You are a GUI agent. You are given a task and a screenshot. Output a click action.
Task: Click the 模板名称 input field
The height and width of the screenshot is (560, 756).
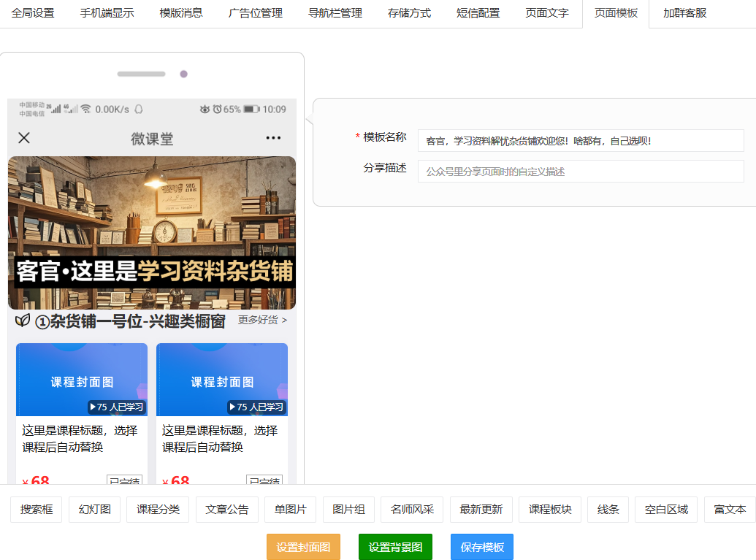pyautogui.click(x=580, y=140)
